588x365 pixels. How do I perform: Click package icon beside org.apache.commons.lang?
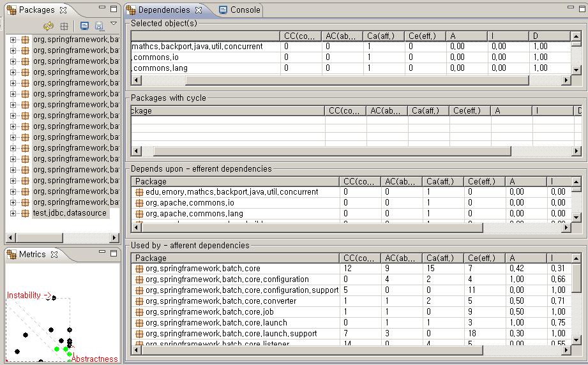coord(139,214)
